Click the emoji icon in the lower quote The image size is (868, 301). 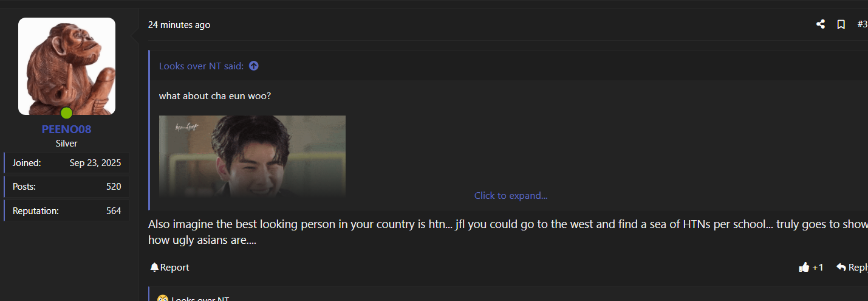coord(162,299)
